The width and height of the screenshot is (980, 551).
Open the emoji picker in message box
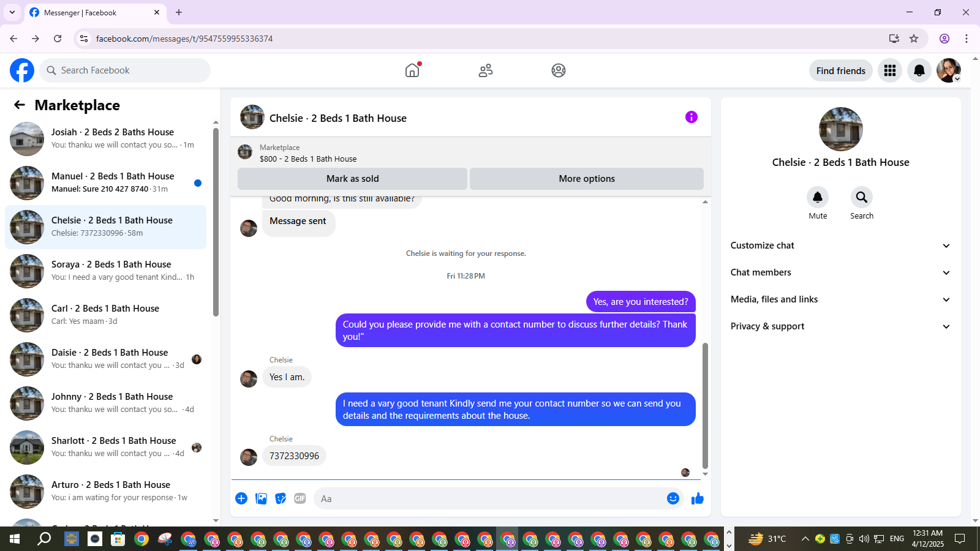click(673, 498)
